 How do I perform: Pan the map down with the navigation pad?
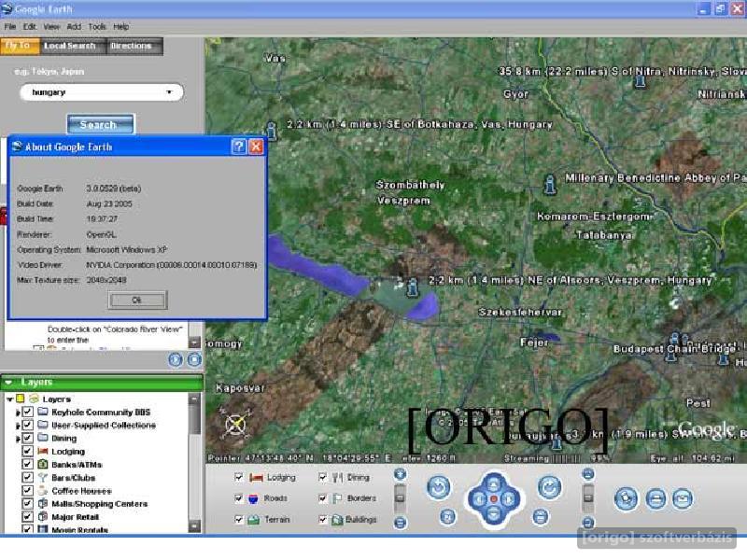(494, 514)
